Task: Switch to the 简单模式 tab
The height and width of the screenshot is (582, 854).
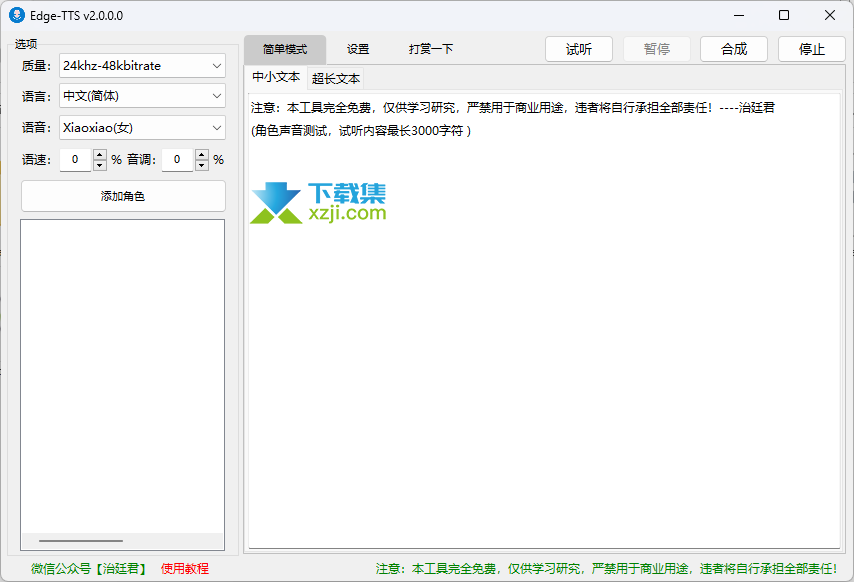Action: (285, 50)
